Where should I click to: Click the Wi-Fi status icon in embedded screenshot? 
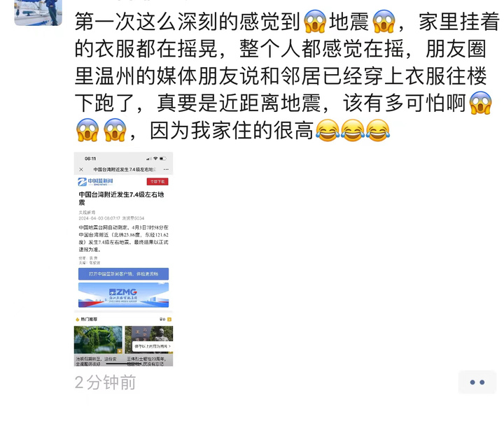pyautogui.click(x=156, y=159)
